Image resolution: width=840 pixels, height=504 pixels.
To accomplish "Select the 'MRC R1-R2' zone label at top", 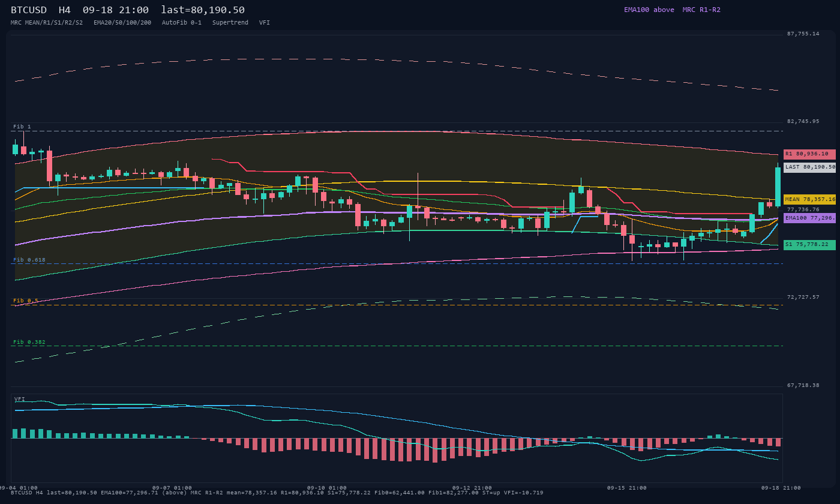I will coord(701,10).
